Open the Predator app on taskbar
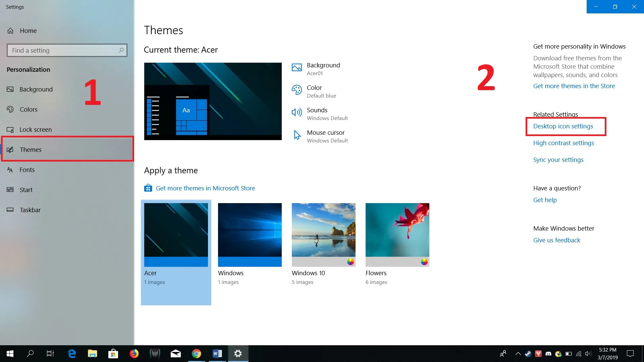Image resolution: width=644 pixels, height=362 pixels. tap(155, 354)
